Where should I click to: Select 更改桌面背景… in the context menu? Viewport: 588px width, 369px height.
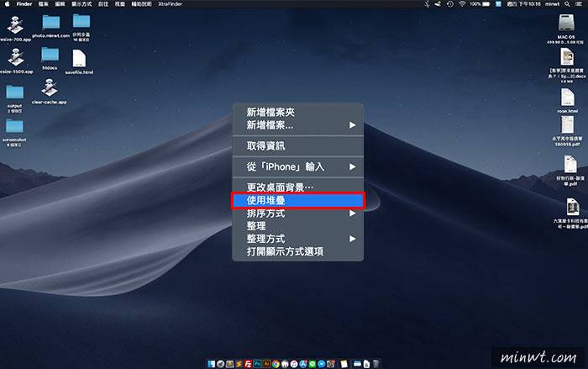pos(298,187)
